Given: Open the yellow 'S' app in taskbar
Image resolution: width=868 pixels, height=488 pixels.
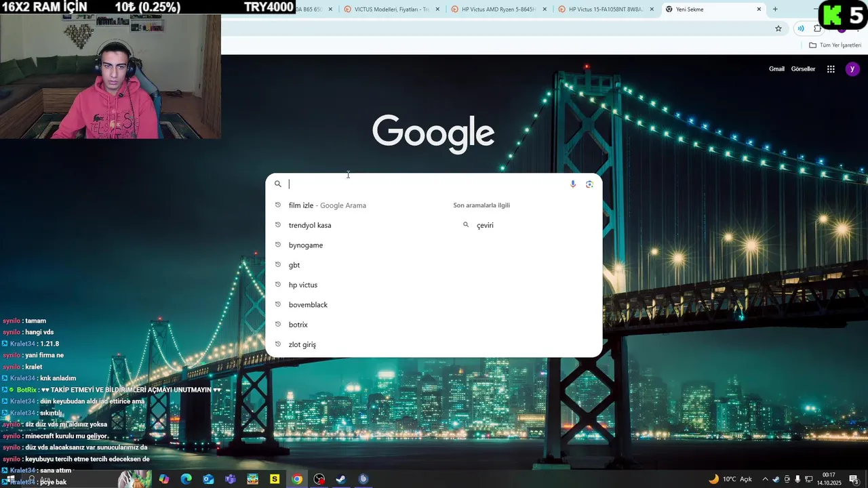Looking at the screenshot, I should 275,479.
